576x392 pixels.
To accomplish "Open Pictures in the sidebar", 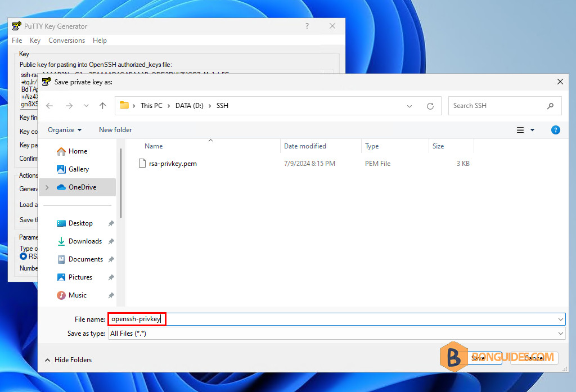I will coord(80,277).
